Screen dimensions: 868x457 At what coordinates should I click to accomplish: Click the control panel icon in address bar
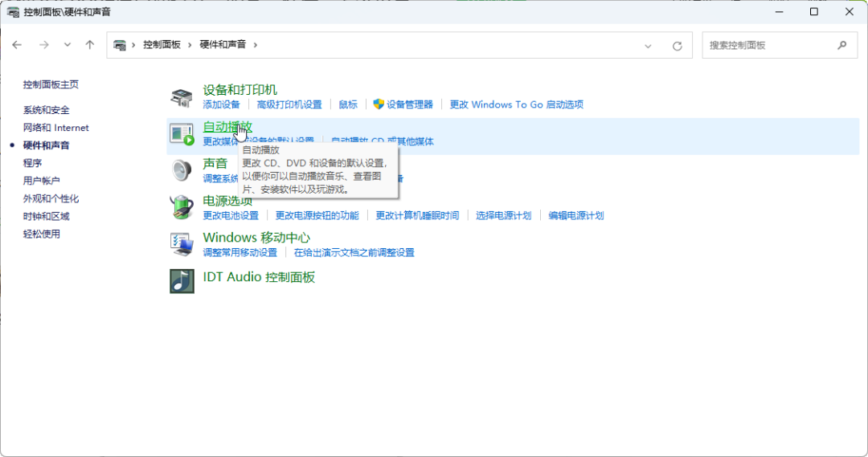[120, 45]
